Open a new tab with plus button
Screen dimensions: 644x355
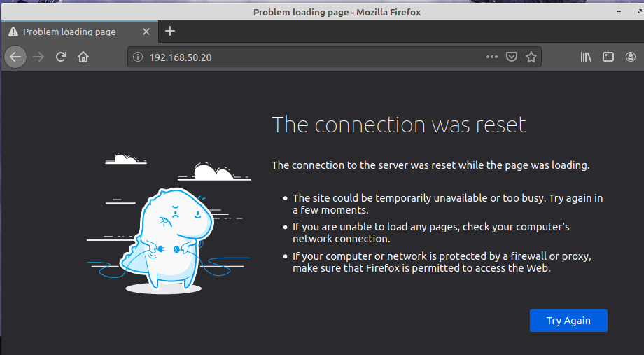(170, 31)
